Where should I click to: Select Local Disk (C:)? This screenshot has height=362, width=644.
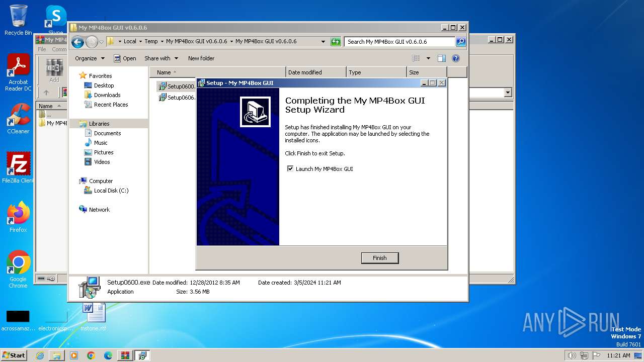click(111, 191)
